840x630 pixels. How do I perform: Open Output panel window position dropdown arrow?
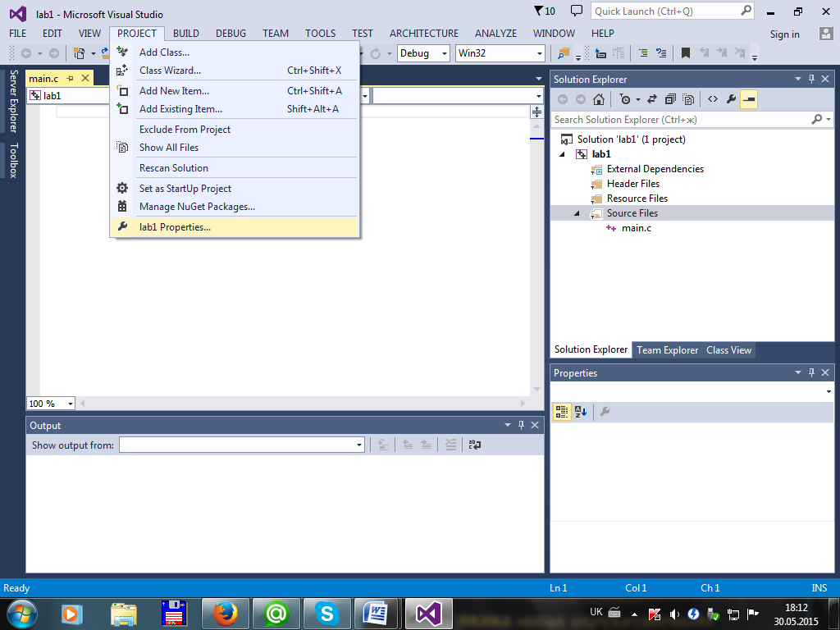click(x=507, y=426)
